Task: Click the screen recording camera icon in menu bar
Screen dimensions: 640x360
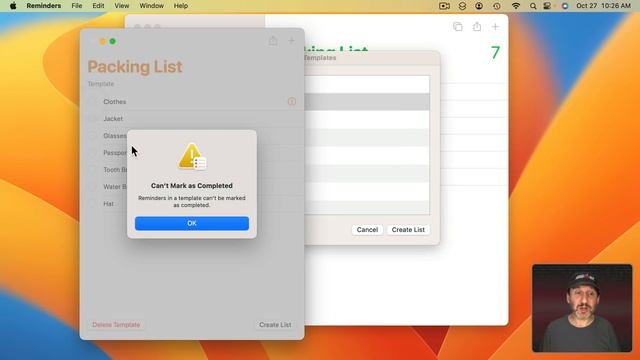Action: click(444, 6)
